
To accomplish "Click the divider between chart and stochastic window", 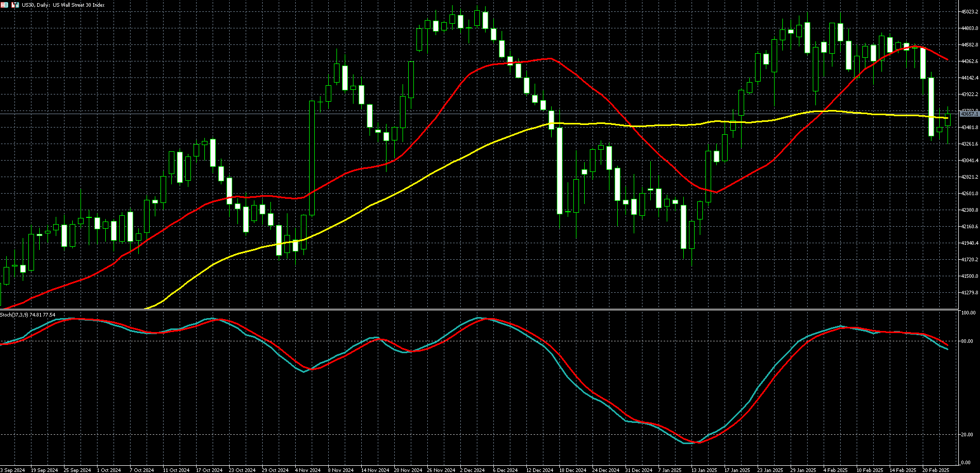I will coord(485,309).
